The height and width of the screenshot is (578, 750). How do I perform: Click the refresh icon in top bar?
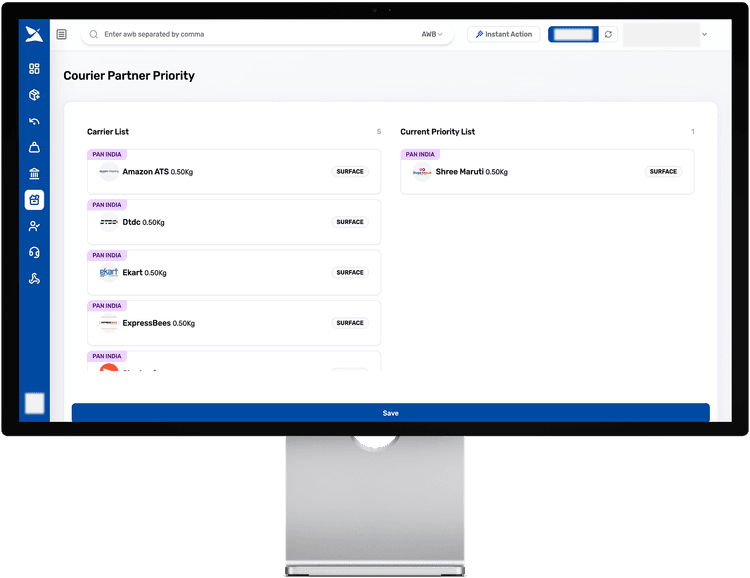608,34
